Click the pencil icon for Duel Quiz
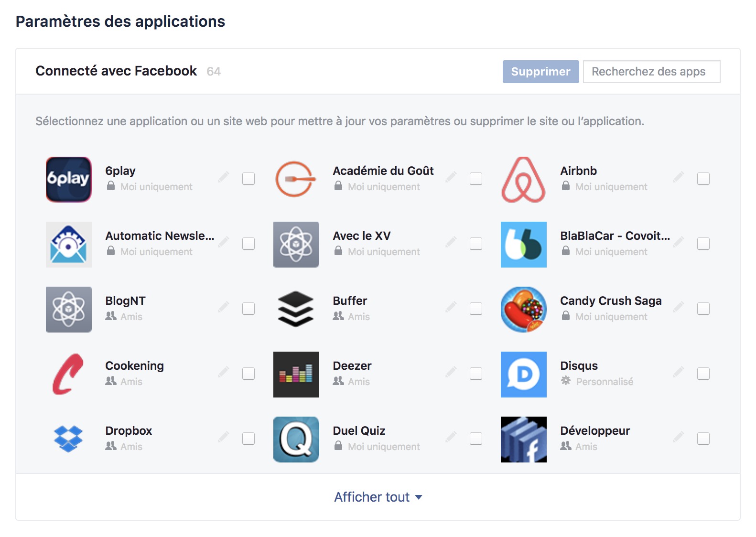Viewport: 756px width, 537px height. tap(451, 437)
